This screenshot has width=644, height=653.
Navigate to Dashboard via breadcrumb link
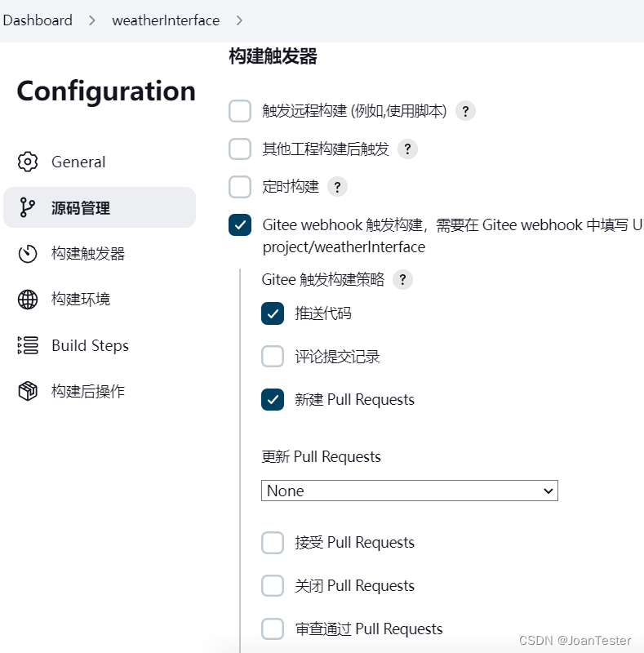[38, 20]
